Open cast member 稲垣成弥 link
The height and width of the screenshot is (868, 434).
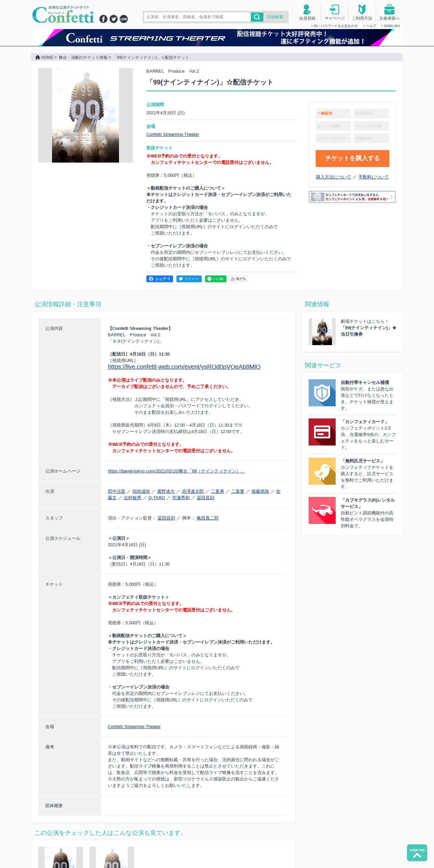tap(141, 491)
